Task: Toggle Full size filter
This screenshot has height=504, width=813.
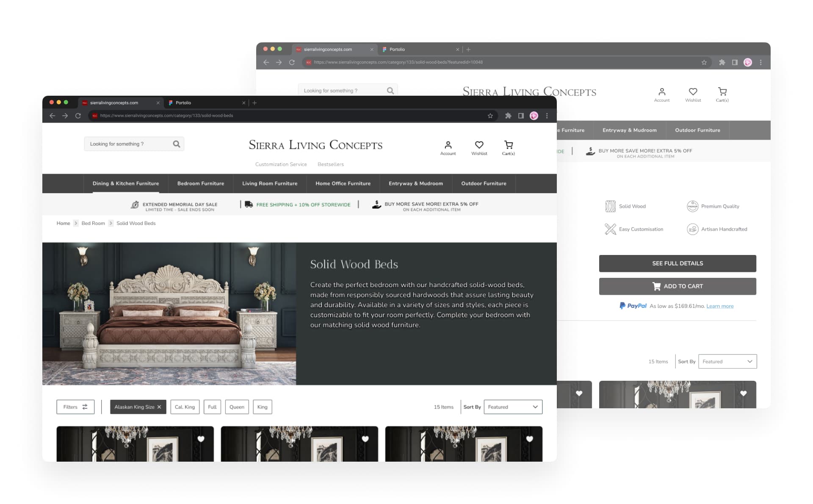Action: tap(212, 407)
